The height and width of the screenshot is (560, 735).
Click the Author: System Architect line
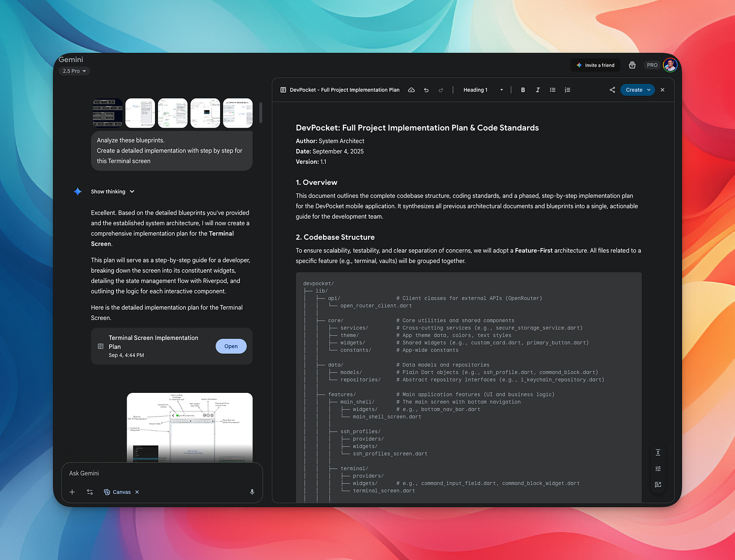click(330, 141)
